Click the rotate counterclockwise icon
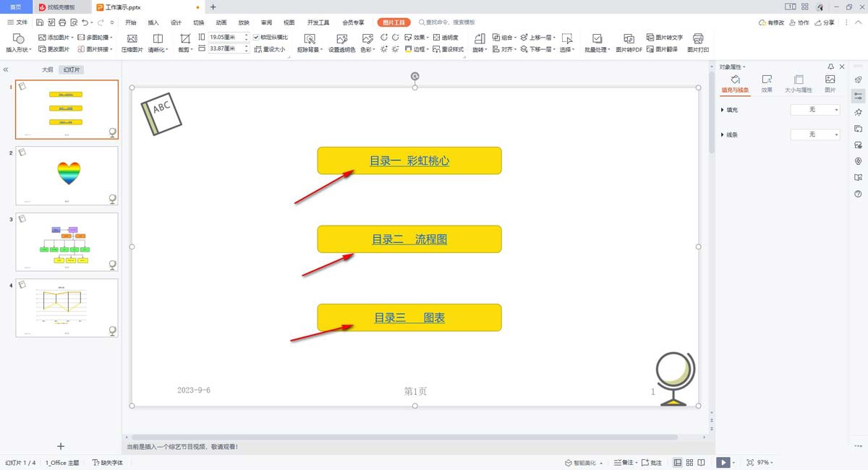Image resolution: width=868 pixels, height=470 pixels. [x=384, y=37]
